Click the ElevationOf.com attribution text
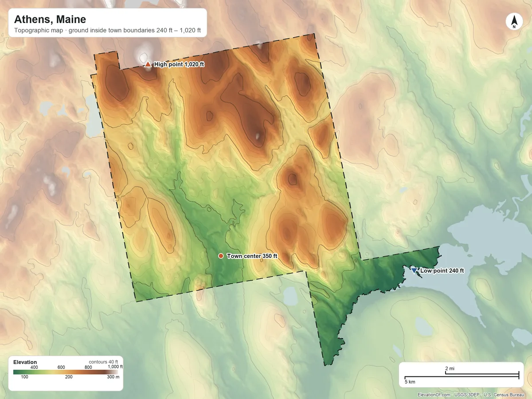Image resolution: width=532 pixels, height=399 pixels. [x=434, y=395]
